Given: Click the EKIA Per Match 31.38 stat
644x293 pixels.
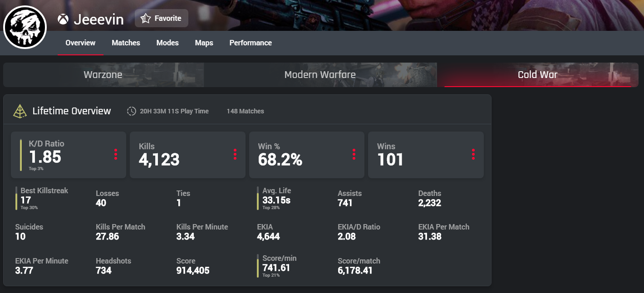Looking at the screenshot, I should click(443, 232).
